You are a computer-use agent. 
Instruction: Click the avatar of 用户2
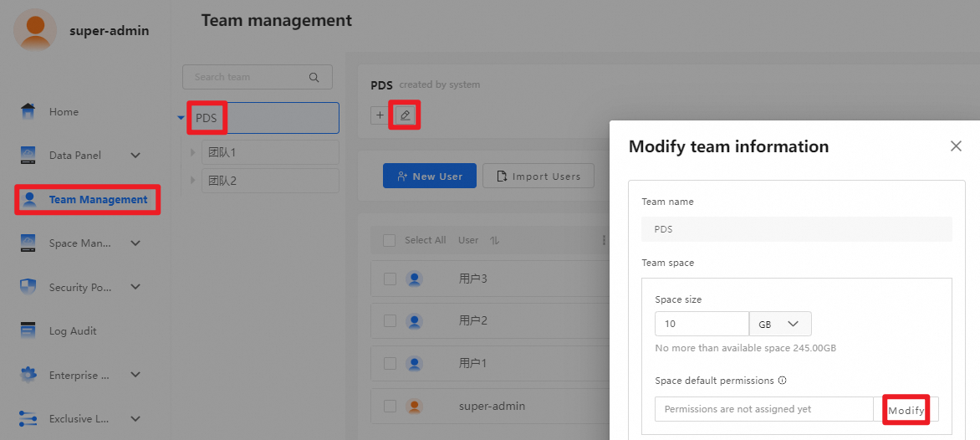tap(414, 321)
